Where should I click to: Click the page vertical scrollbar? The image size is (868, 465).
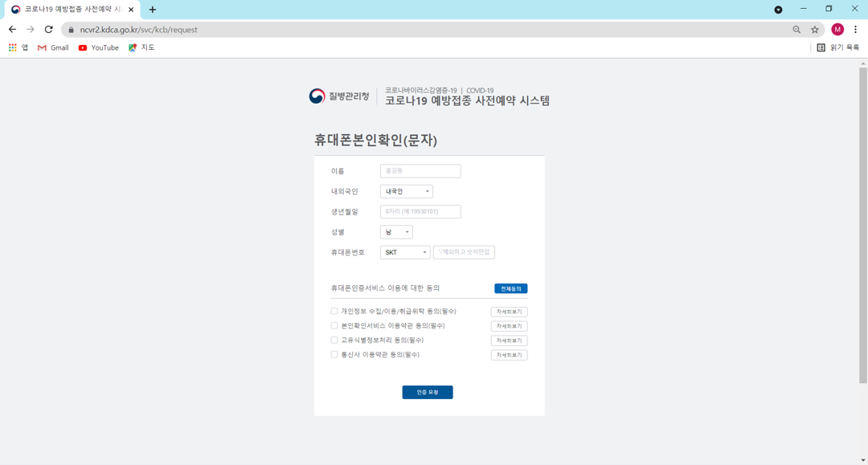coord(863,226)
